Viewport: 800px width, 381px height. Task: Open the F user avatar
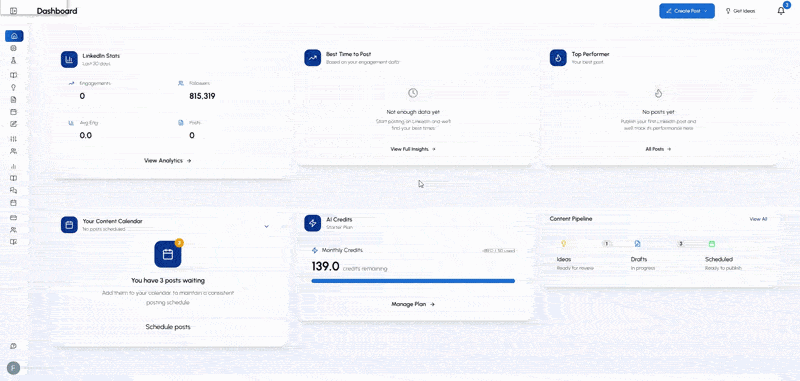13,368
